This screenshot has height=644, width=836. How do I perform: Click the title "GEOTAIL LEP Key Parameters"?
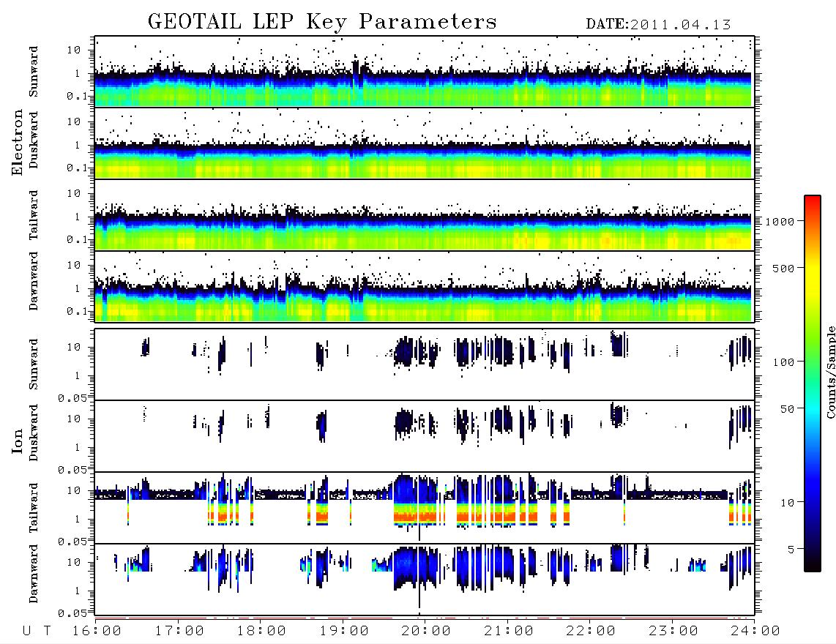click(x=322, y=22)
